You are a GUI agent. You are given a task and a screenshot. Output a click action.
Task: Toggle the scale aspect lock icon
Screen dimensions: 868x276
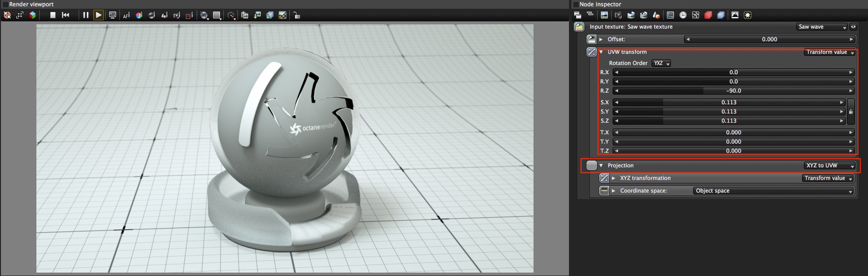[x=851, y=112]
